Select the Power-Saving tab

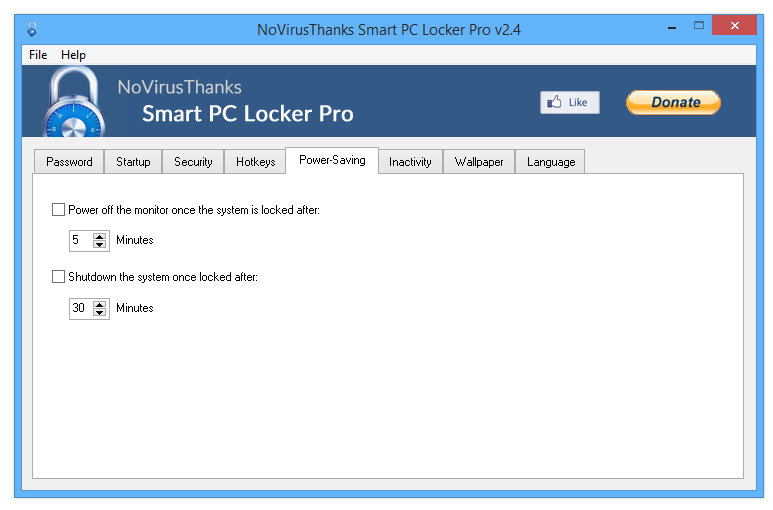[332, 160]
